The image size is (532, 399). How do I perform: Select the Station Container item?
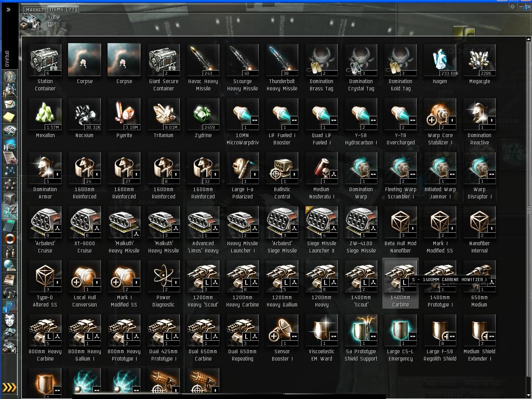pos(45,68)
